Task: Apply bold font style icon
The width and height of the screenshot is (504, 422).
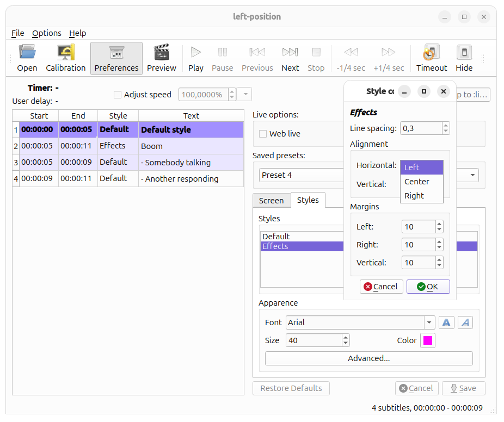Action: pyautogui.click(x=446, y=322)
